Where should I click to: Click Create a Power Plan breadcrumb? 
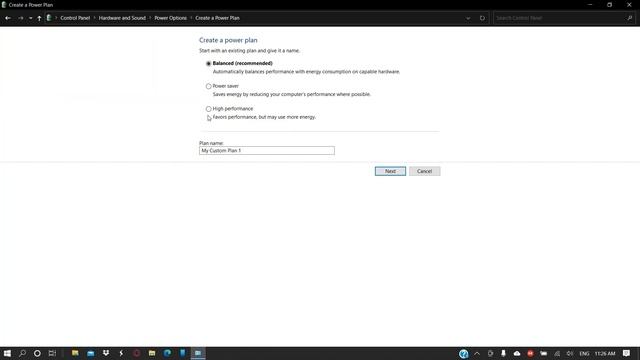point(217,18)
